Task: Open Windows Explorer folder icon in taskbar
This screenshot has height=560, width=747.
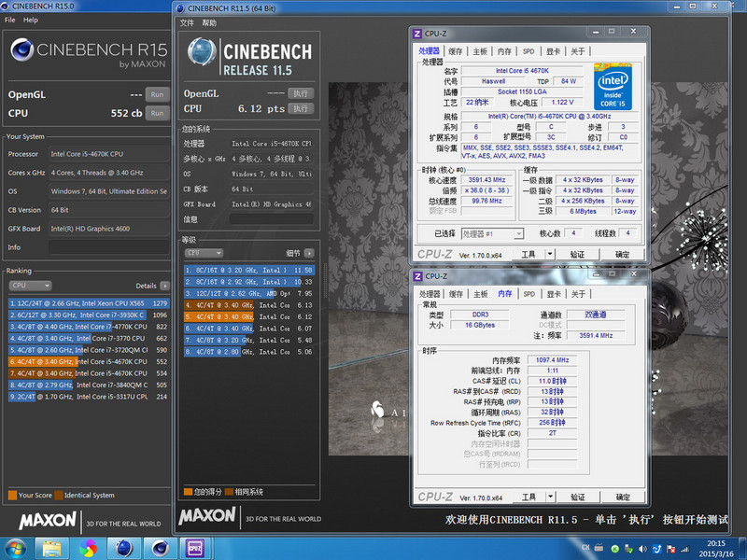Action: click(51, 547)
